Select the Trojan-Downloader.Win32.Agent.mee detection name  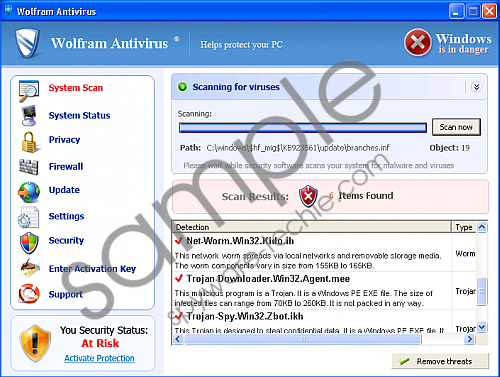(268, 278)
